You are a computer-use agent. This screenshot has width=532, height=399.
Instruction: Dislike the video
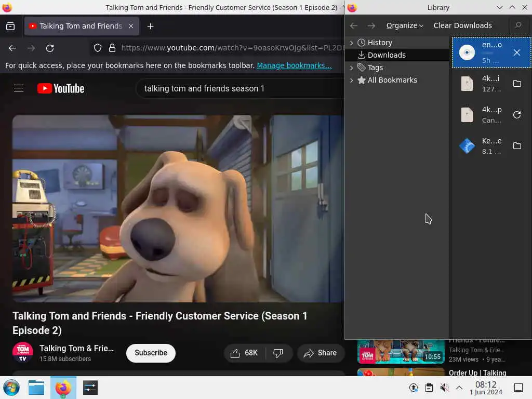tap(278, 353)
